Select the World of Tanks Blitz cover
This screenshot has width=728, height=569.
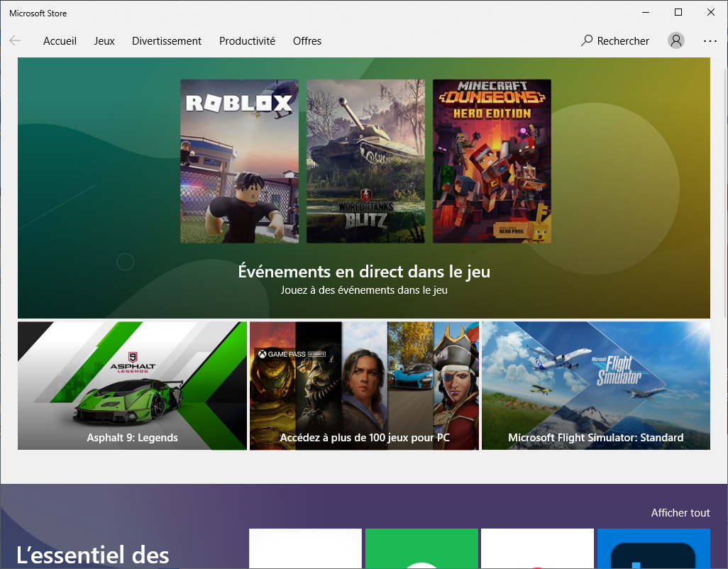tap(366, 161)
